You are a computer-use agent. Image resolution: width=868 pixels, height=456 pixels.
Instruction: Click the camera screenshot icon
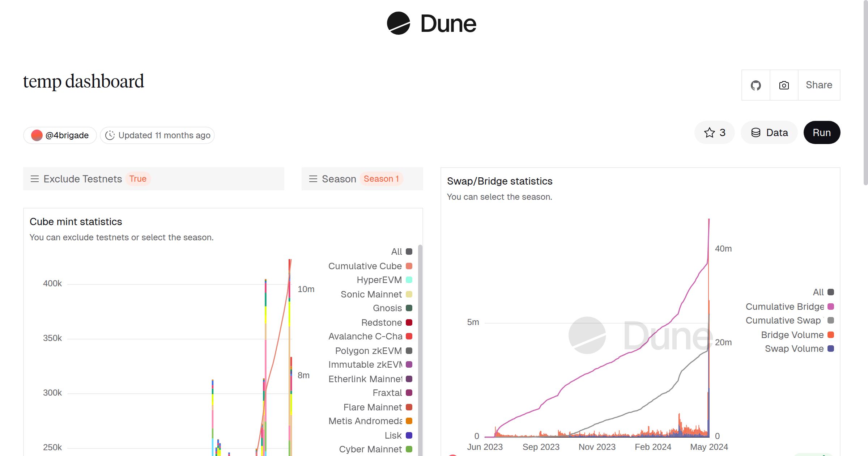784,85
